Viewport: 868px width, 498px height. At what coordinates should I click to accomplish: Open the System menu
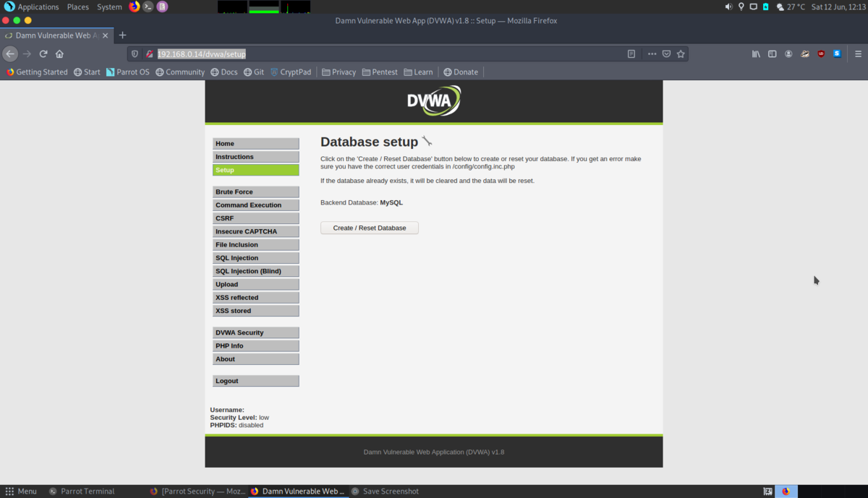pos(109,7)
